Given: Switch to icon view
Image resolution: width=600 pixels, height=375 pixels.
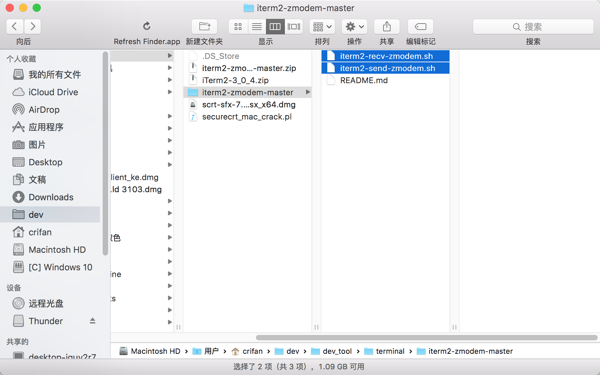Looking at the screenshot, I should pyautogui.click(x=238, y=26).
